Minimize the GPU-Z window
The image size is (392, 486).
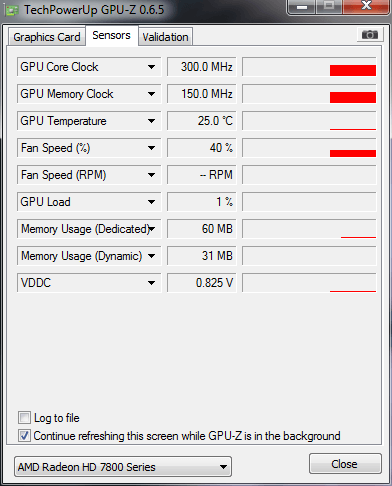pyautogui.click(x=302, y=7)
